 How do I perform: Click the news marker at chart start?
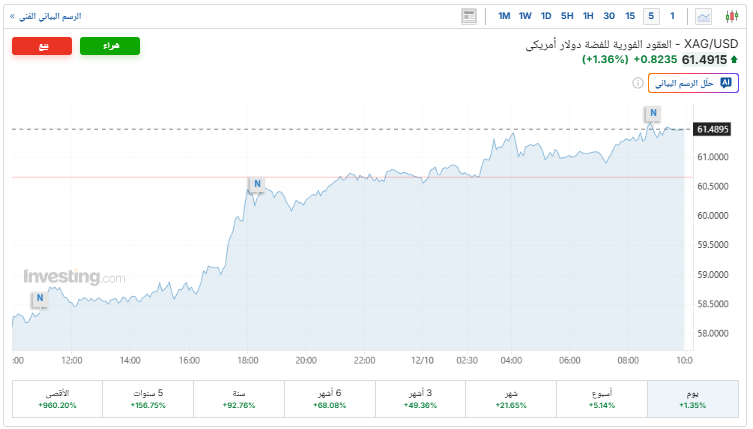tap(39, 298)
